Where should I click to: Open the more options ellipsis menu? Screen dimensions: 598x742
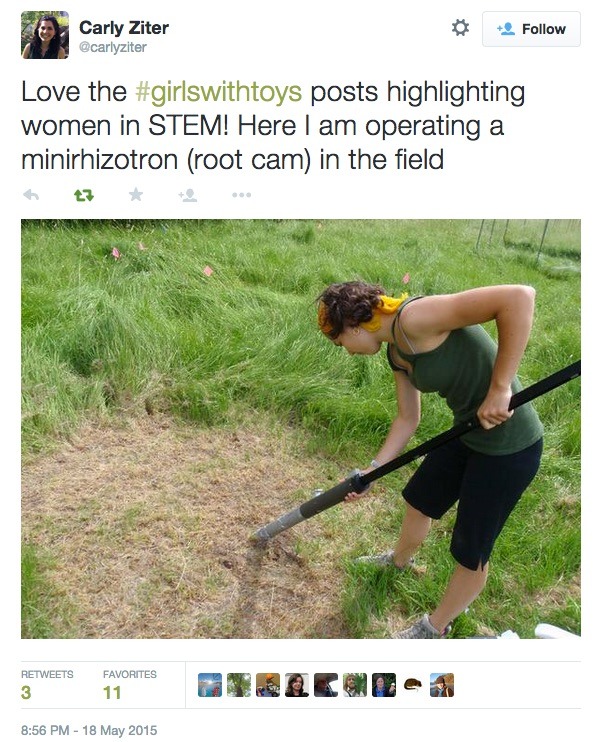click(241, 194)
